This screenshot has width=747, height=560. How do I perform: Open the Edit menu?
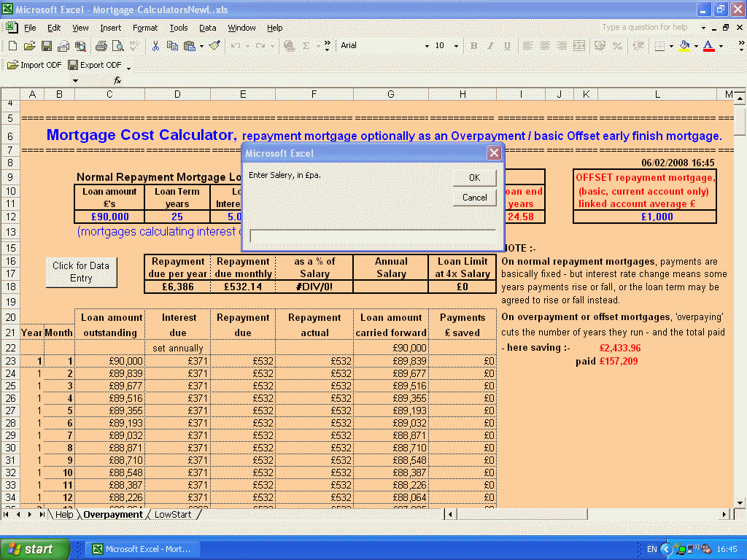click(x=54, y=28)
